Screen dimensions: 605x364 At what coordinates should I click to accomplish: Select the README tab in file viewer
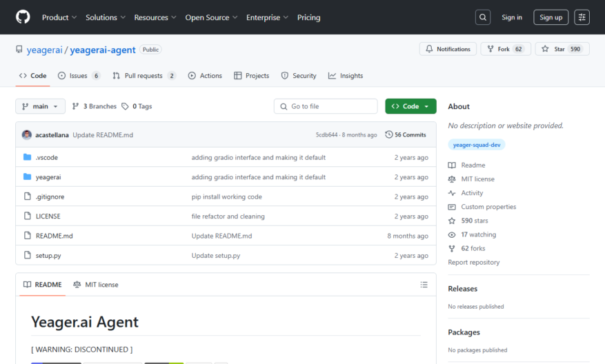[43, 285]
